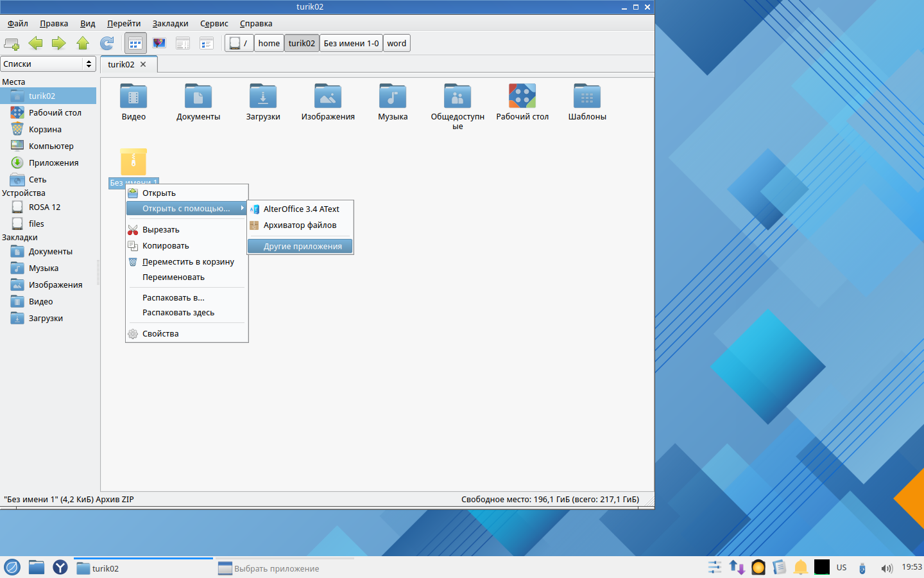Click the notification bell in the tray
Viewport: 924px width, 578px height.
[800, 567]
